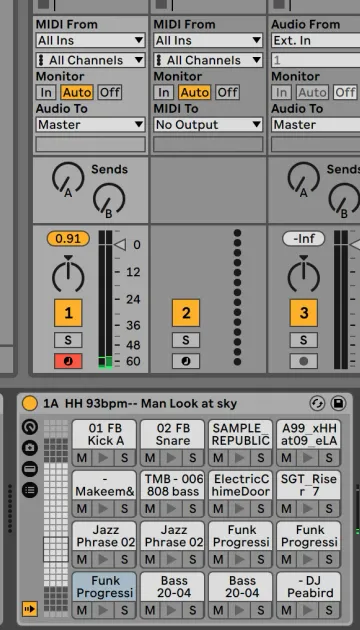Open track 1 MIDI From All Ins dropdown
Screen dimensions: 360x630
click(90, 41)
